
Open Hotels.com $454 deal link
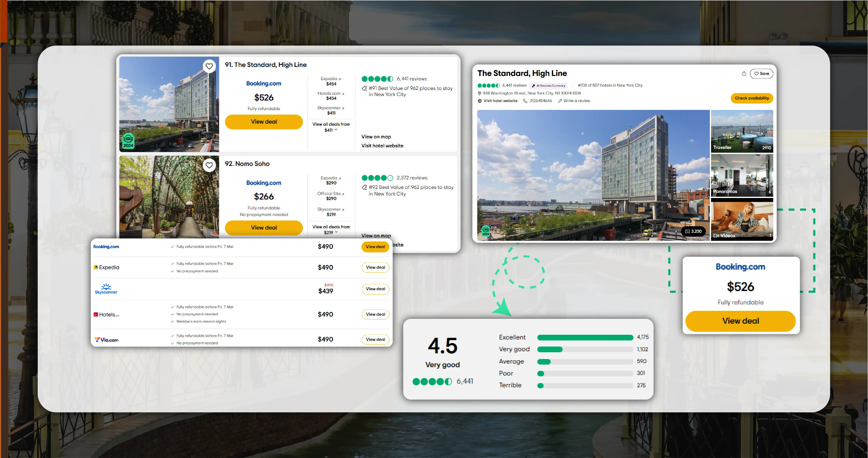coord(331,96)
